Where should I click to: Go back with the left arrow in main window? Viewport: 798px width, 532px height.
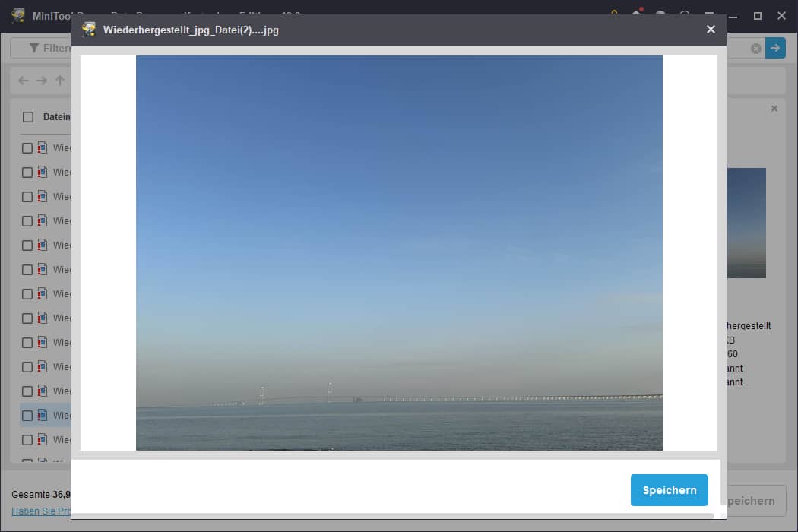24,81
